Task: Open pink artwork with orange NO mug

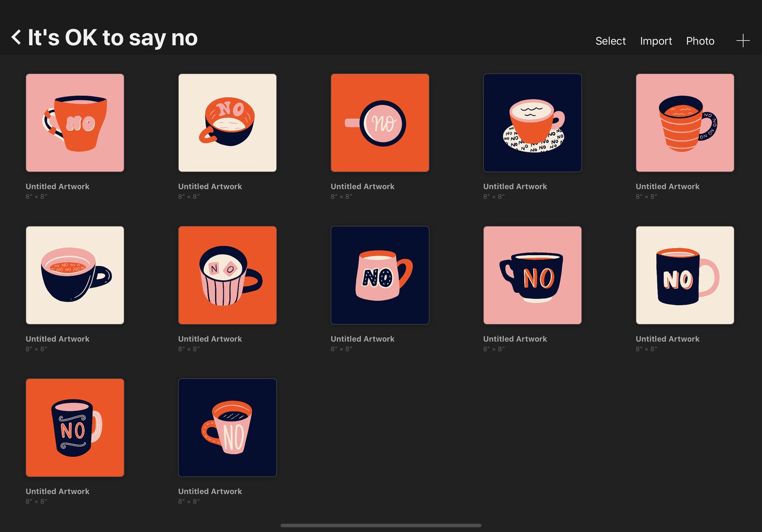Action: pos(75,123)
